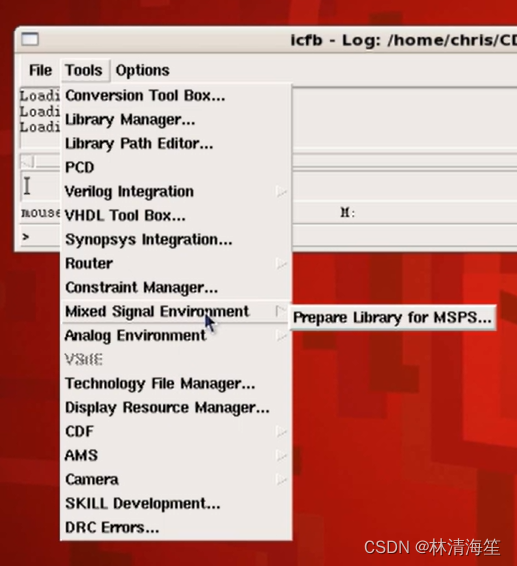Expand the Analog Environment submenu arrow
This screenshot has width=517, height=566.
[x=281, y=336]
